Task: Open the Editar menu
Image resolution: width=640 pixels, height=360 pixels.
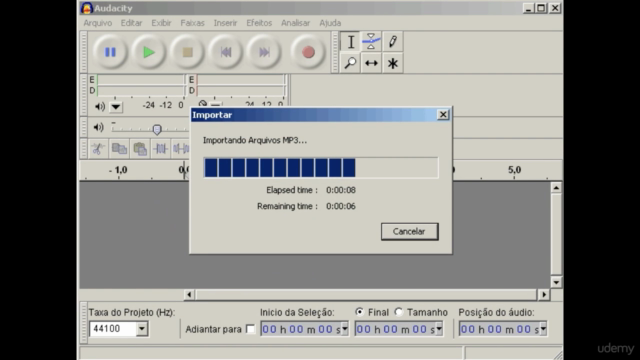Action: point(131,23)
